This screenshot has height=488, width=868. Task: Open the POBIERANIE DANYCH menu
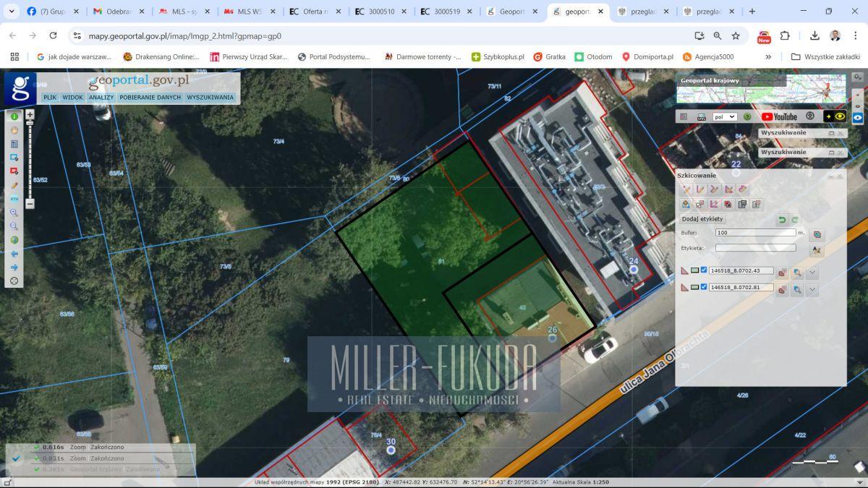(x=150, y=97)
